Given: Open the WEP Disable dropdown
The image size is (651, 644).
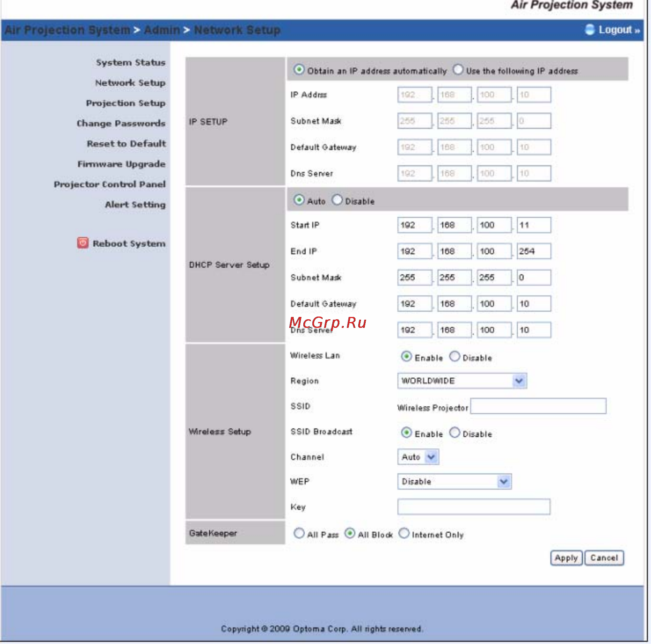Looking at the screenshot, I should click(454, 482).
